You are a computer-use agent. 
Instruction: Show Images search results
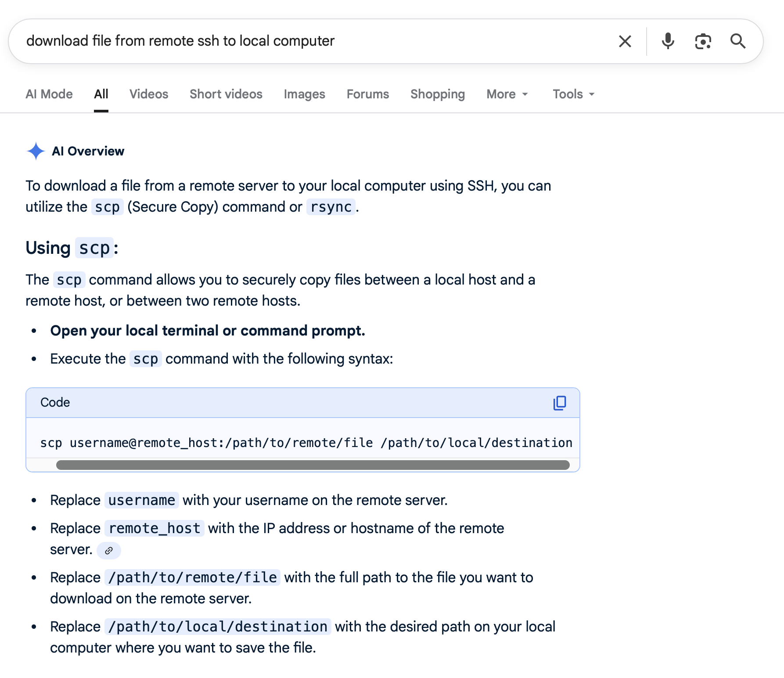304,94
